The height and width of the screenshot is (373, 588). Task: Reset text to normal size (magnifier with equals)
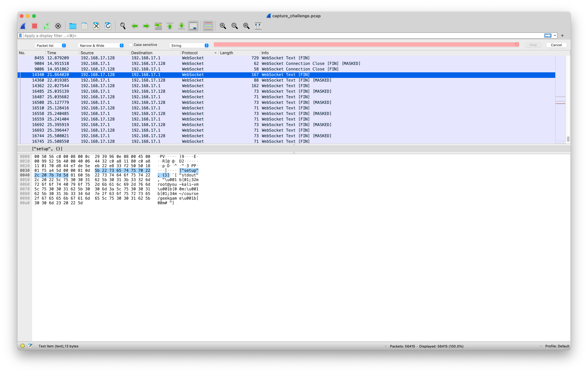(246, 26)
